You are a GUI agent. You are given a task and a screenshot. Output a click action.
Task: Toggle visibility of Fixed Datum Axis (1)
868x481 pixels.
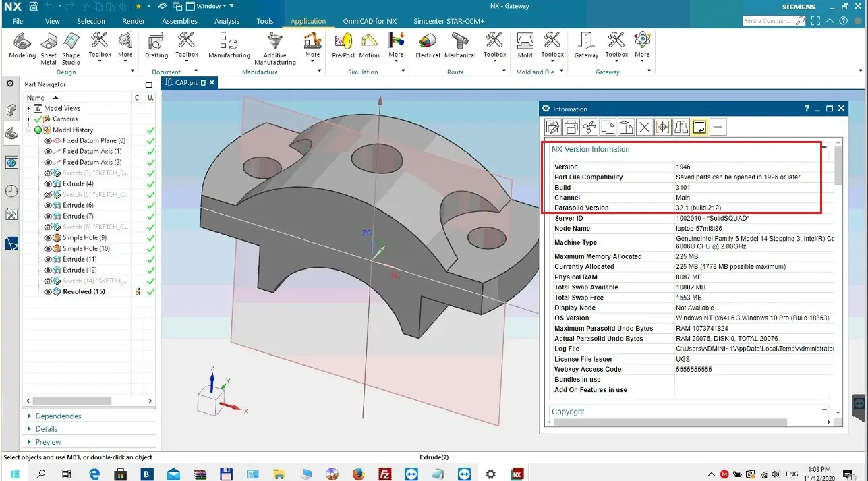(x=48, y=152)
